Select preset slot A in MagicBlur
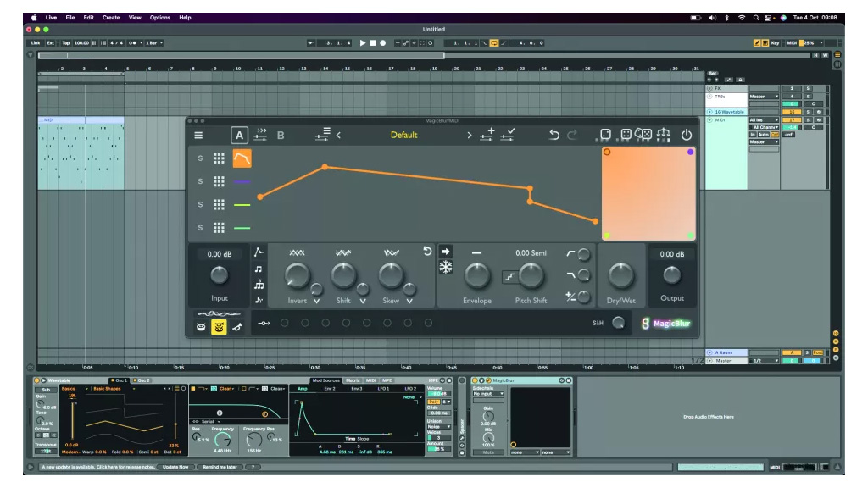The image size is (868, 488). point(238,135)
